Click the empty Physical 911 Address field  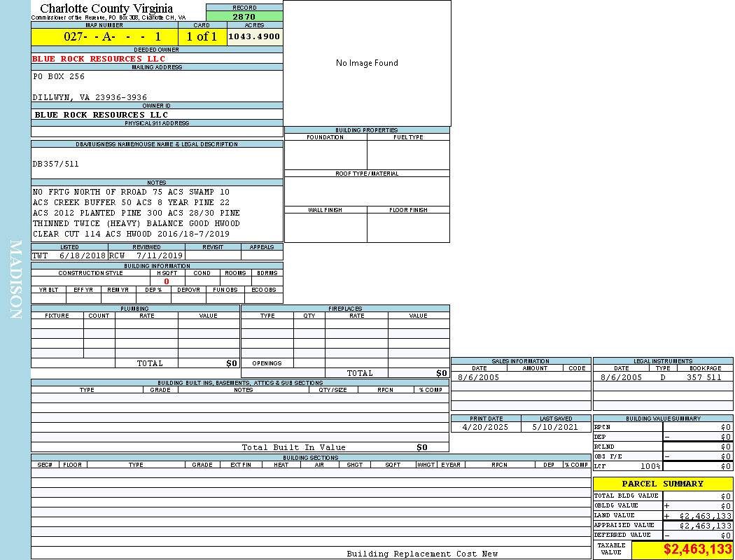tap(157, 132)
